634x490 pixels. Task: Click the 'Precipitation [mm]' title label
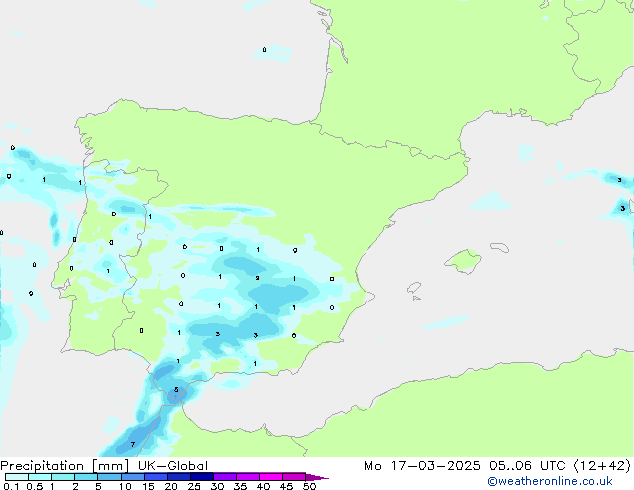tap(64, 466)
